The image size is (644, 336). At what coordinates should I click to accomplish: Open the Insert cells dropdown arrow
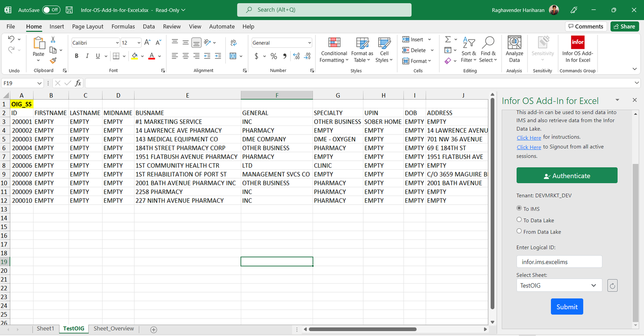tap(429, 40)
